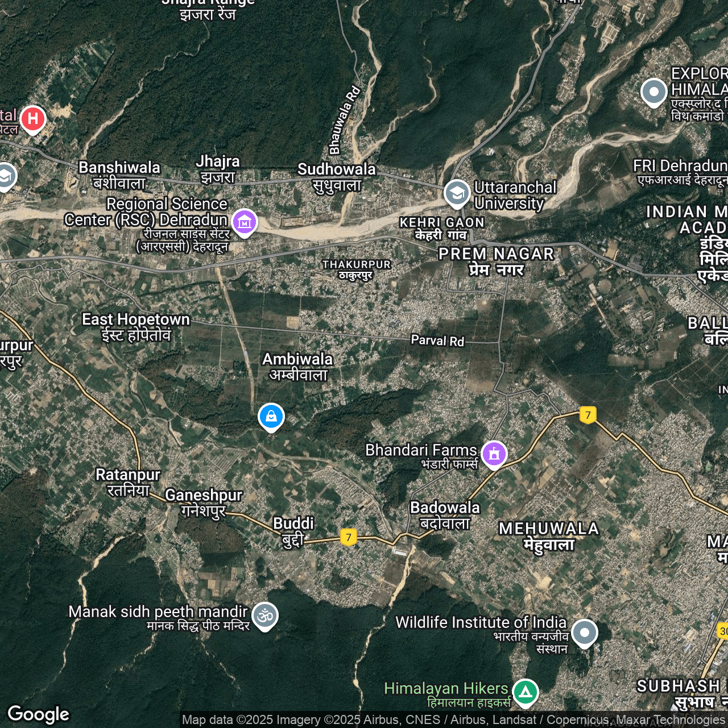The image size is (728, 728).
Task: Click the FRI Dehradun label
Action: point(680,166)
